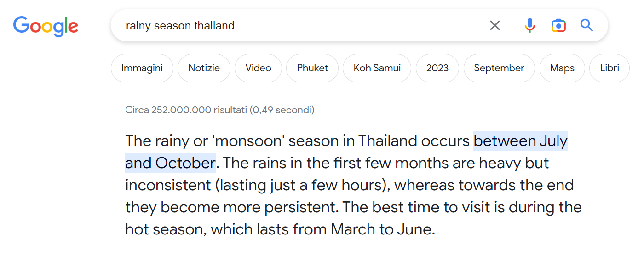Clear the search query with the X
Image resolution: width=644 pixels, height=257 pixels.
click(x=495, y=25)
